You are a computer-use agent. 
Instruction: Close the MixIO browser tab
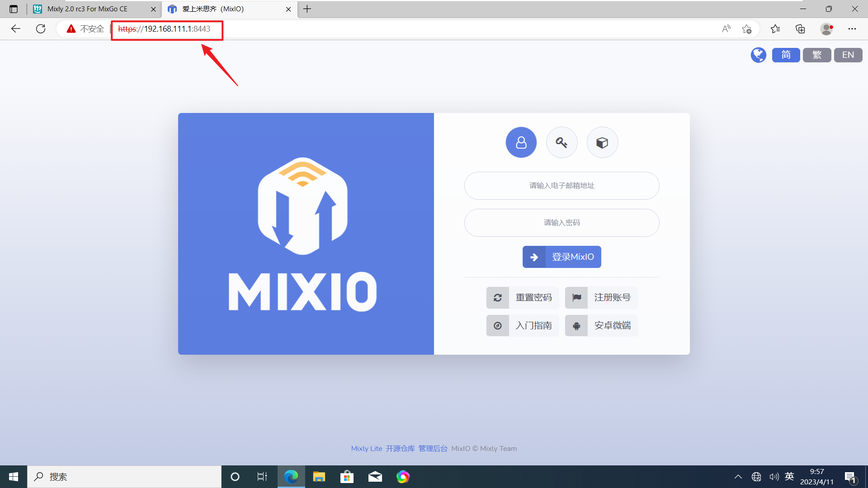[x=288, y=9]
